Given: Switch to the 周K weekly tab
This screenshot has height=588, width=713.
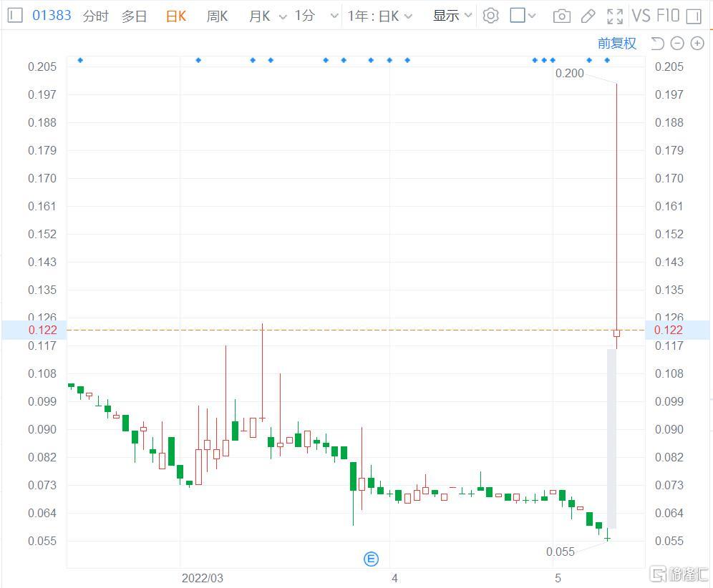Looking at the screenshot, I should pos(217,16).
